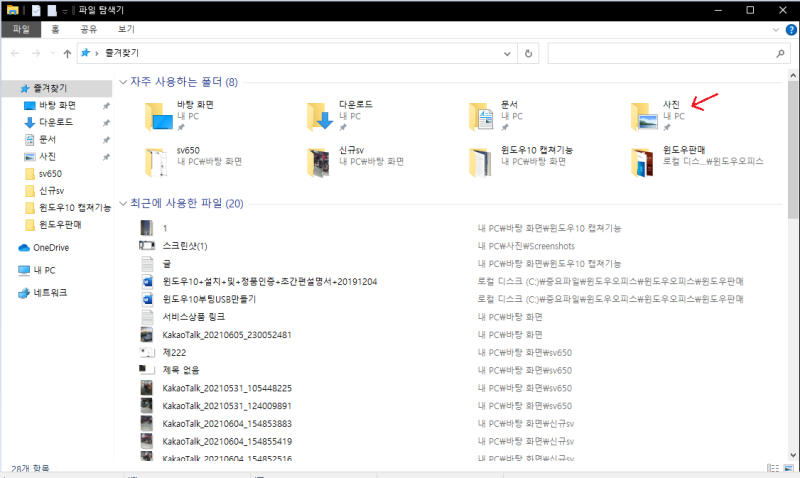Expand the ribbon with the chevron
The image size is (800, 478).
[x=776, y=30]
